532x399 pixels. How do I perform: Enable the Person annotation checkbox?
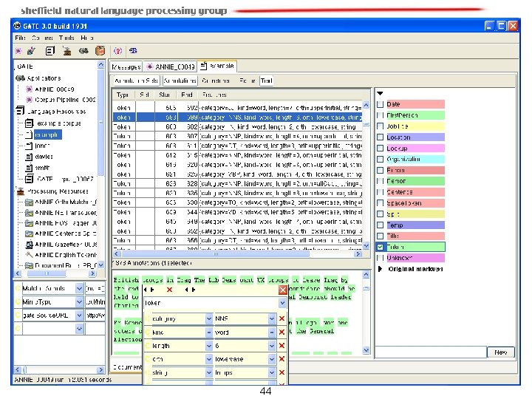[x=381, y=181]
